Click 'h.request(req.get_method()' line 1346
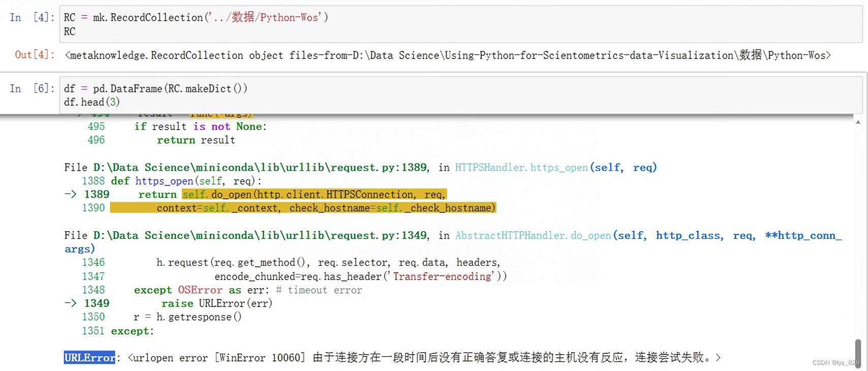This screenshot has height=371, width=868. point(328,263)
